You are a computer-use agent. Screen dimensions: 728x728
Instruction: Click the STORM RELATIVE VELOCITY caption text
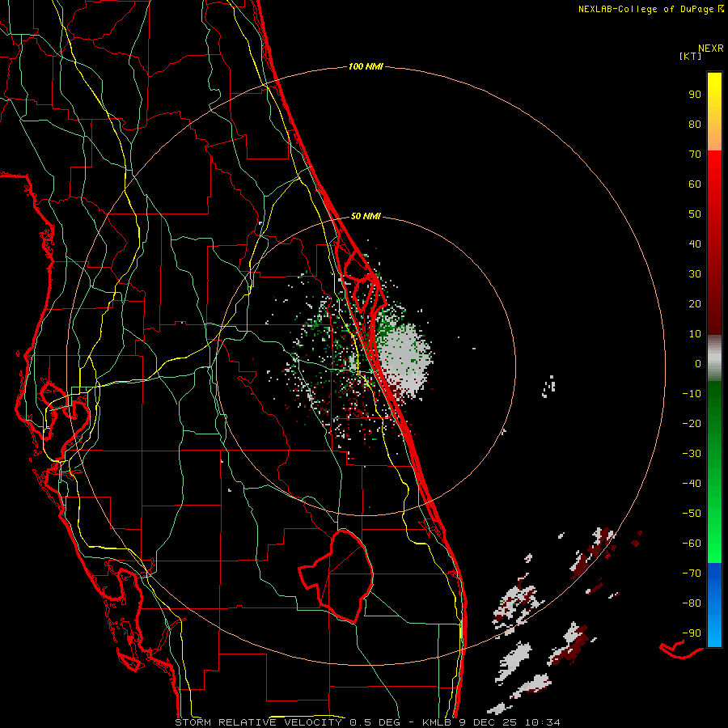[258, 722]
